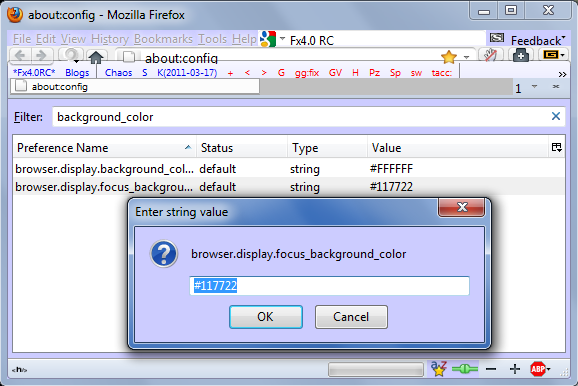The image size is (578, 386).
Task: Show more bookmarks via the chevron
Action: coord(562,74)
